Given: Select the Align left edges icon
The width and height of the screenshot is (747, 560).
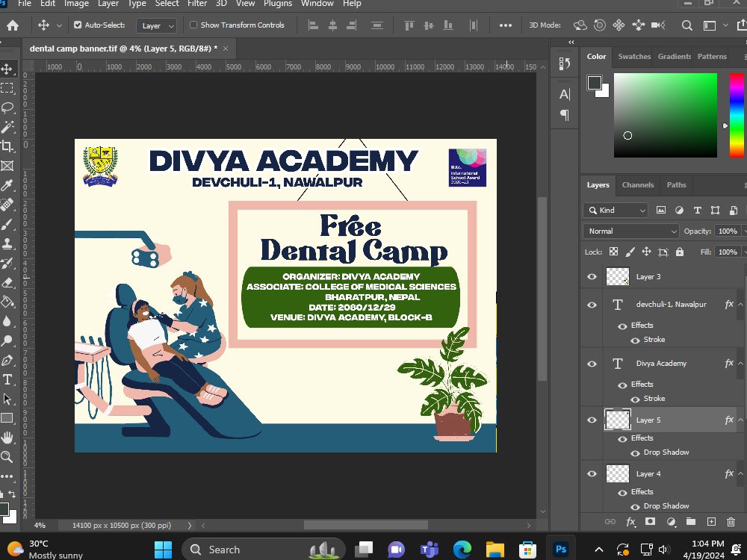Looking at the screenshot, I should pos(313,25).
